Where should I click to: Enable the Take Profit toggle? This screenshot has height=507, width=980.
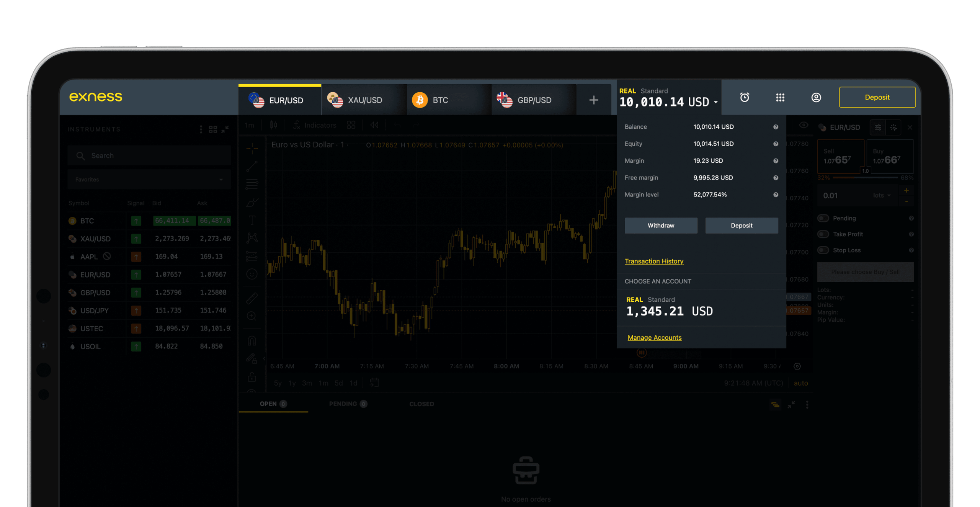823,234
